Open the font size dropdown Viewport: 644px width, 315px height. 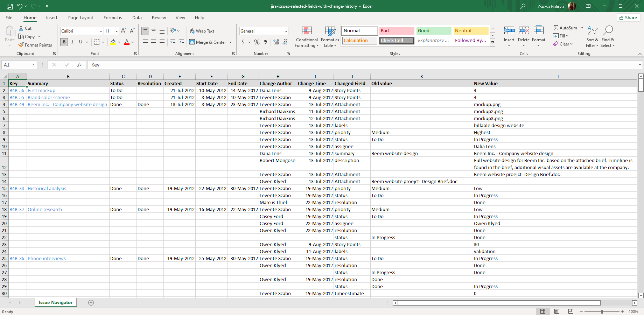coord(117,31)
